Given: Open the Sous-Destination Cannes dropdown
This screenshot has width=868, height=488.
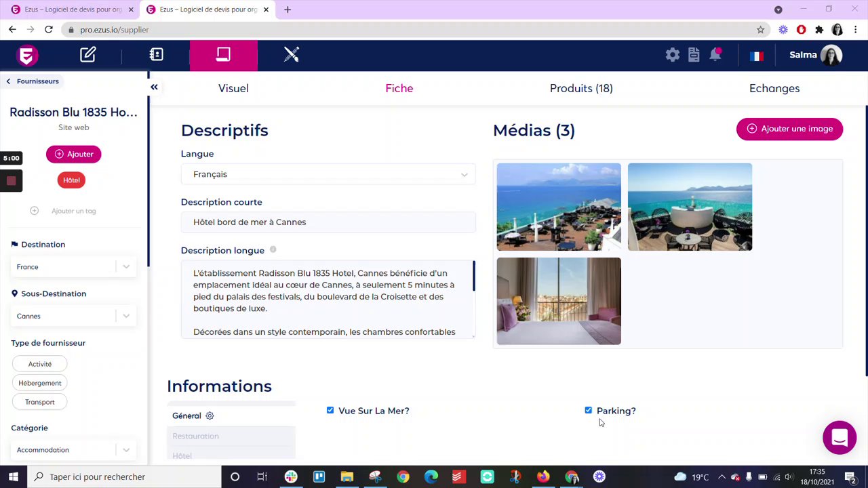Looking at the screenshot, I should 73,317.
